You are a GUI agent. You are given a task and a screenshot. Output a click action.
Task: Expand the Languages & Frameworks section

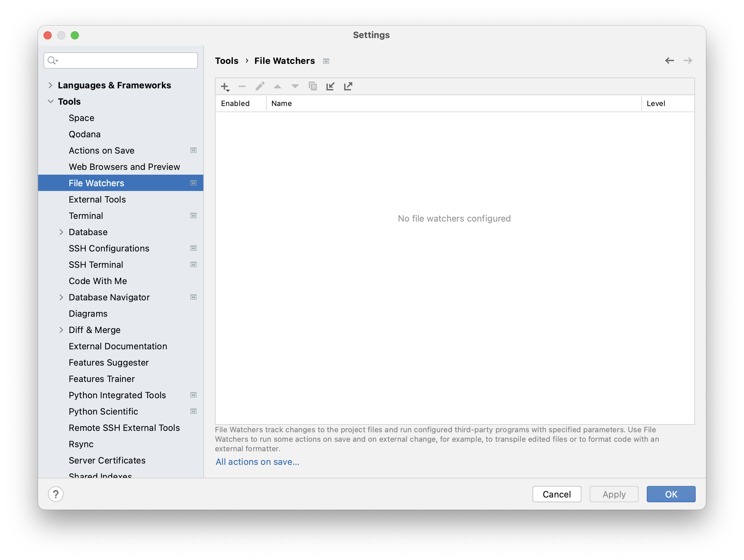[50, 85]
